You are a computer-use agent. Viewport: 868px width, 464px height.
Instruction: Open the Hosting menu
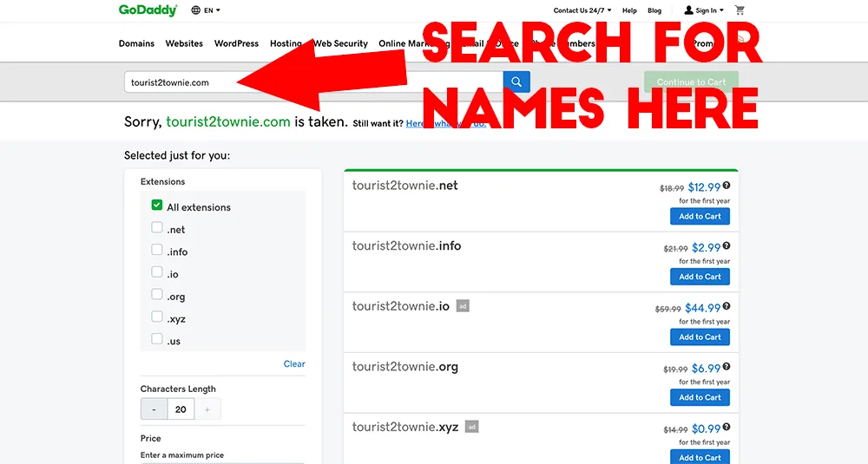click(286, 43)
